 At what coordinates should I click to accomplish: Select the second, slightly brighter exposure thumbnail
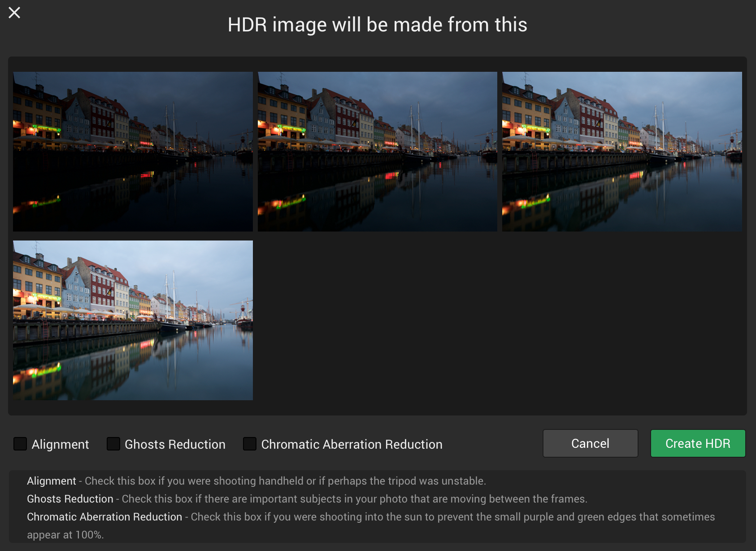(378, 152)
